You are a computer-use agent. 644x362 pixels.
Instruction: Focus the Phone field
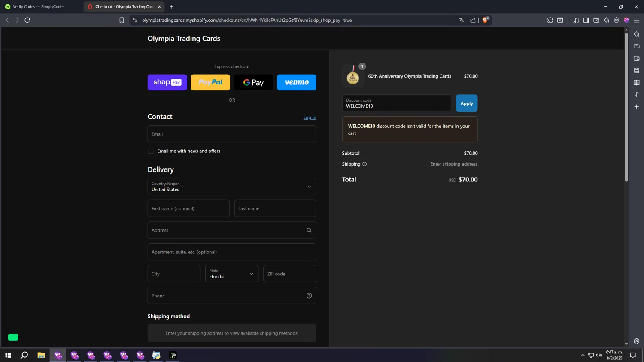point(232,296)
